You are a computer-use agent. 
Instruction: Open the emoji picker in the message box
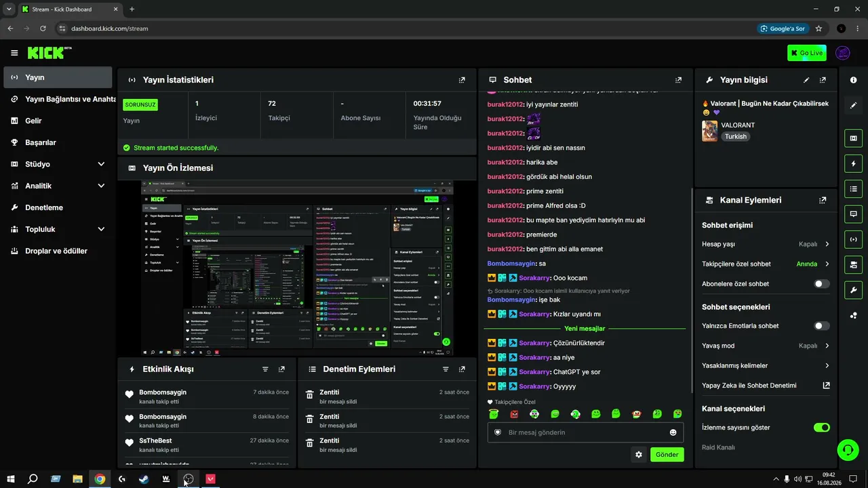tap(673, 432)
